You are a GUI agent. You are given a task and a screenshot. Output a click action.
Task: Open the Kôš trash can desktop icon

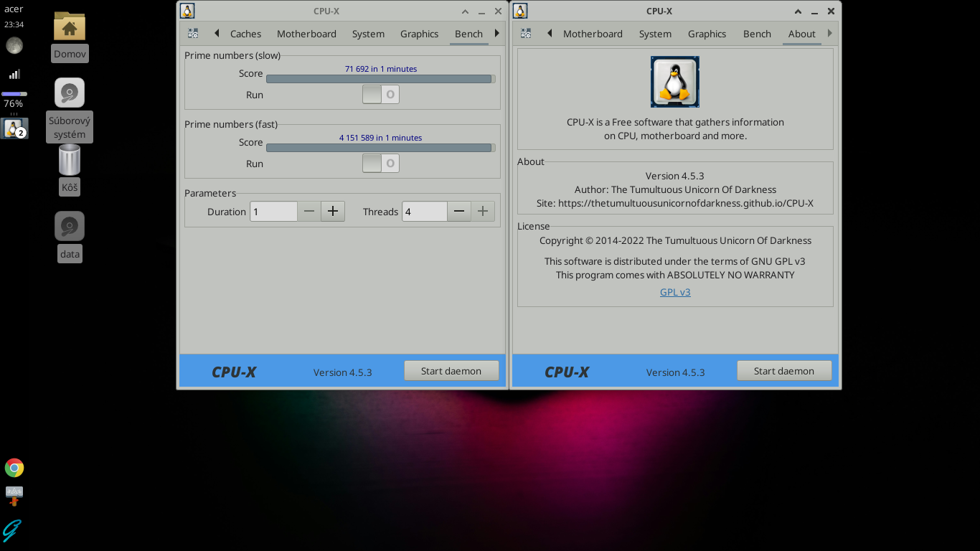[70, 159]
